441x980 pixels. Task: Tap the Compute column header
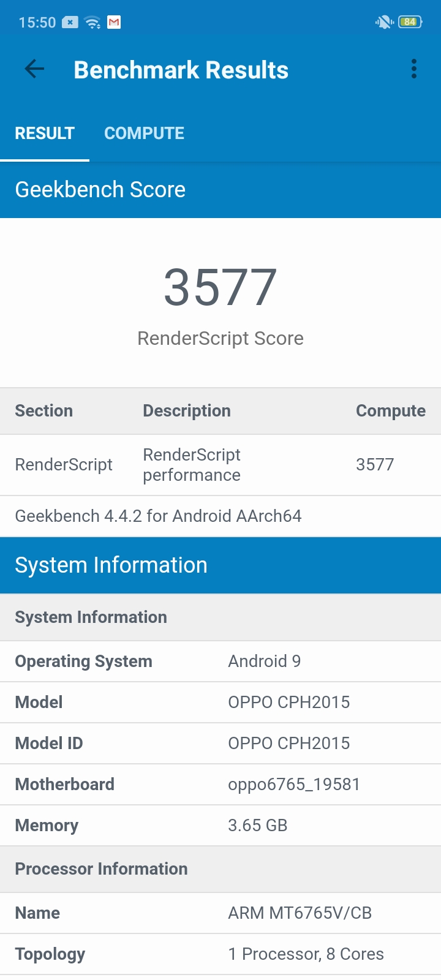(x=391, y=411)
